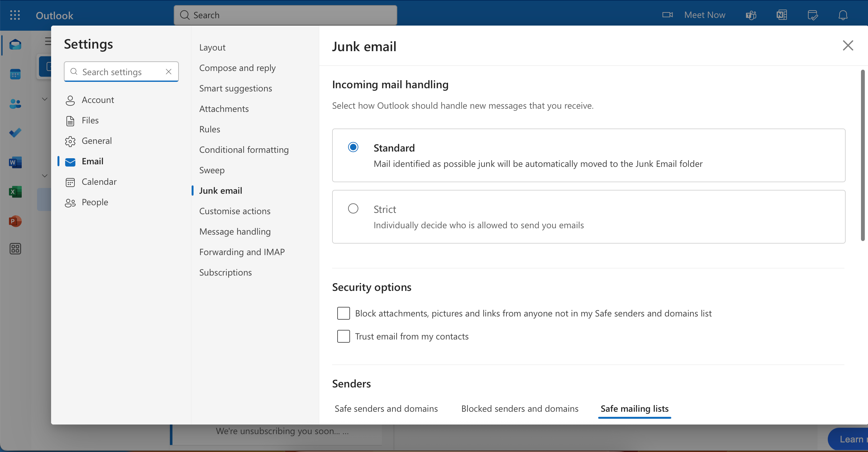Clear the settings search field
This screenshot has height=452, width=868.
pyautogui.click(x=169, y=72)
